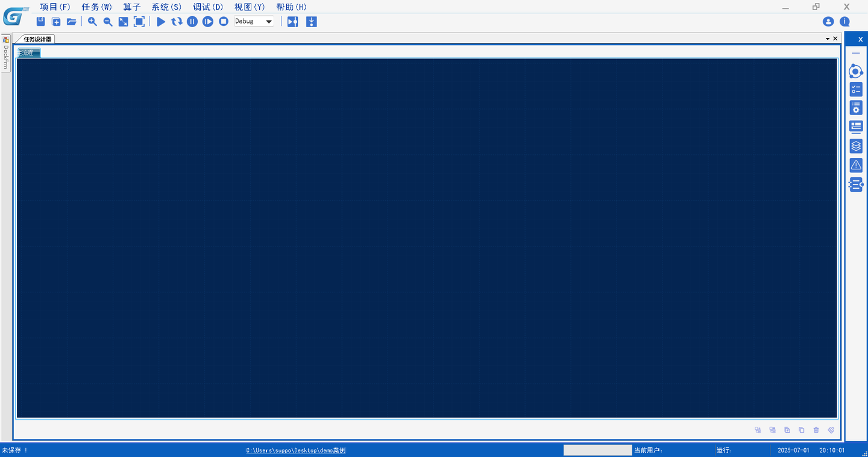Click the fit-to-window frame icon
868x457 pixels.
click(139, 22)
